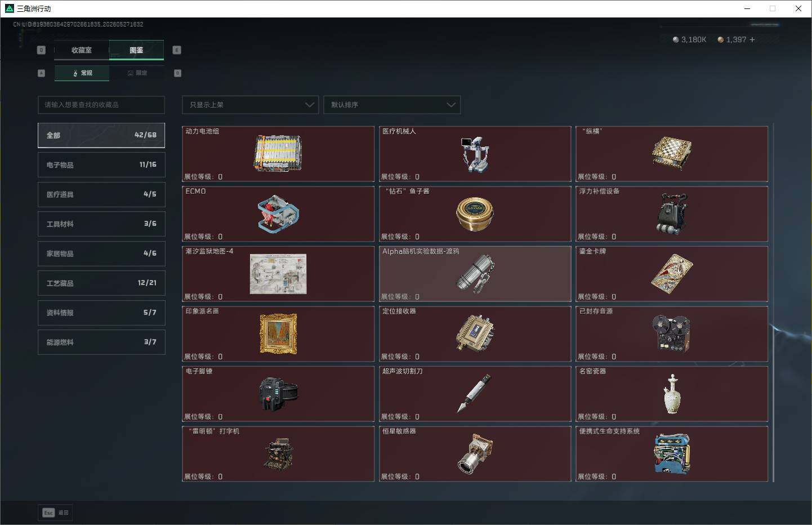Switch to the 收藏室 tab
Viewport: 812px width, 525px height.
[x=82, y=50]
